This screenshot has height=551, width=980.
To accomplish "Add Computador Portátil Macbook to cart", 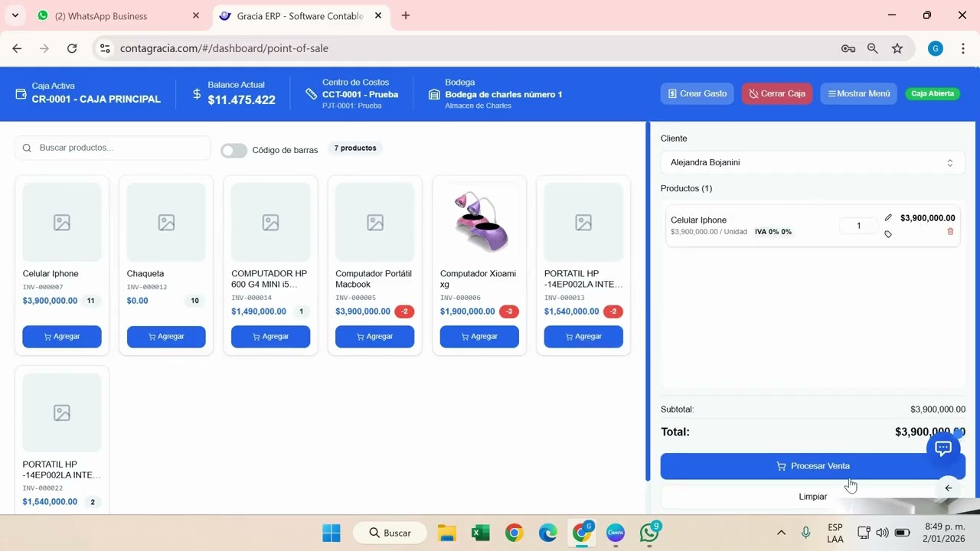I will [x=374, y=337].
